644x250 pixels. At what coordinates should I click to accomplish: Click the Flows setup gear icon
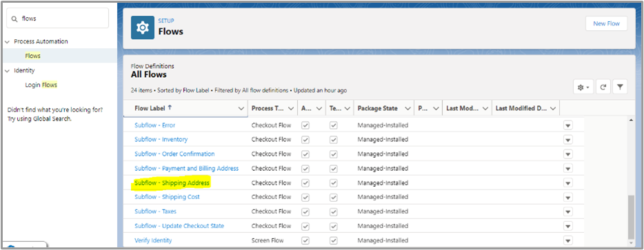pos(143,28)
